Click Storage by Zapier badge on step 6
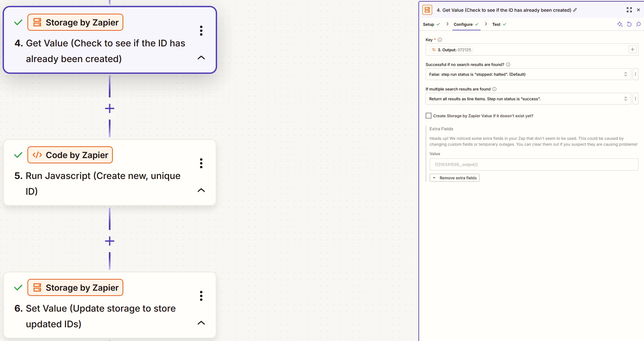 75,287
